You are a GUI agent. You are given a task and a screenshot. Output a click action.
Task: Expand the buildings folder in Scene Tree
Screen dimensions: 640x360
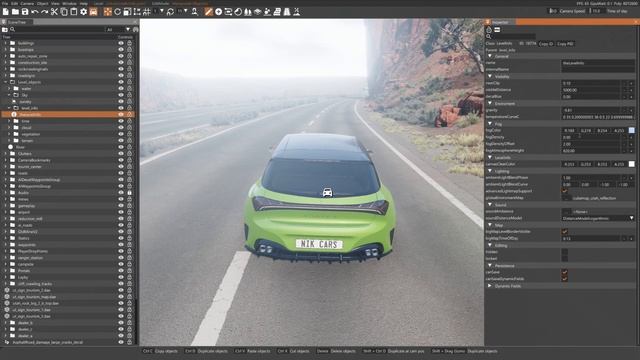coord(6,43)
